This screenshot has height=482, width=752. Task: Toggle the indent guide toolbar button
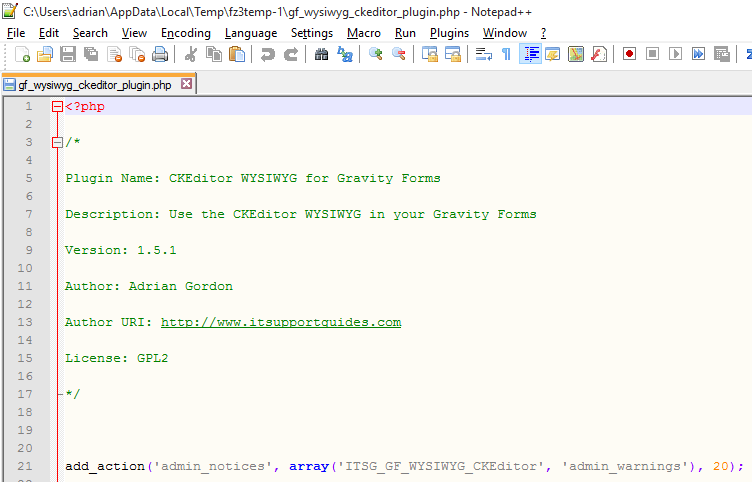(x=530, y=54)
